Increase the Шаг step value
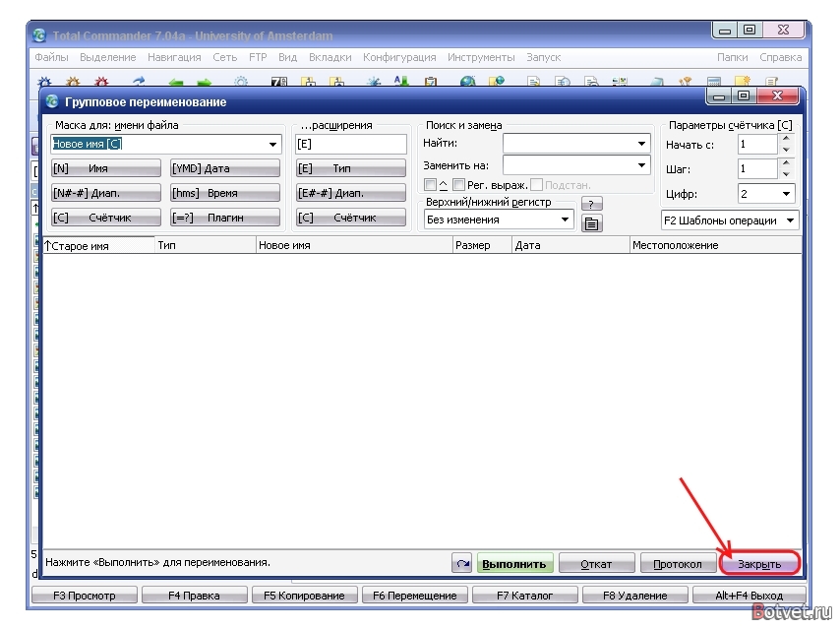 [786, 163]
